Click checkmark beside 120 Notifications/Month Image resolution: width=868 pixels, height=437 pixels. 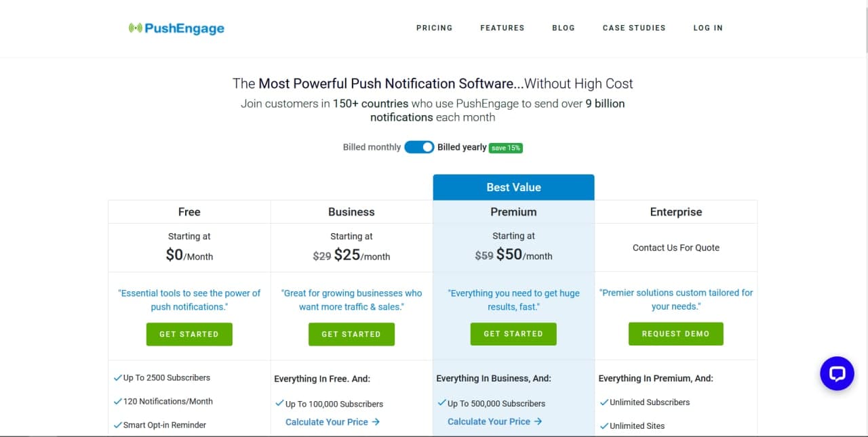click(118, 401)
